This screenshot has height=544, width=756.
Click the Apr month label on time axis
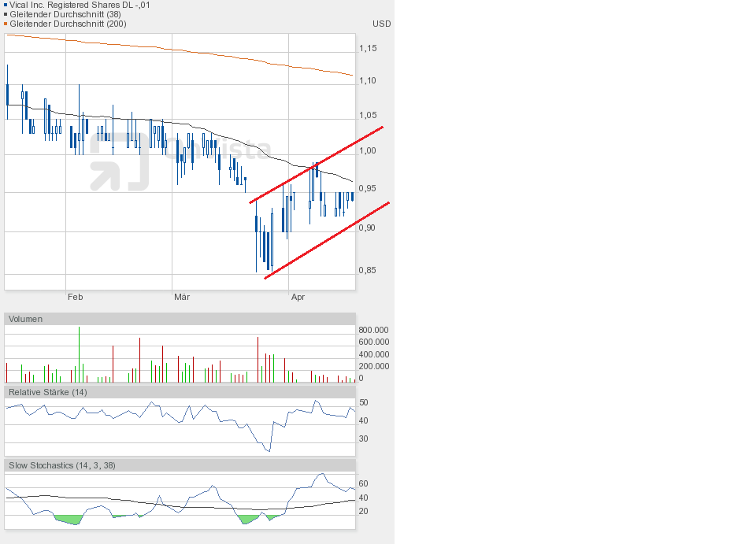click(298, 297)
